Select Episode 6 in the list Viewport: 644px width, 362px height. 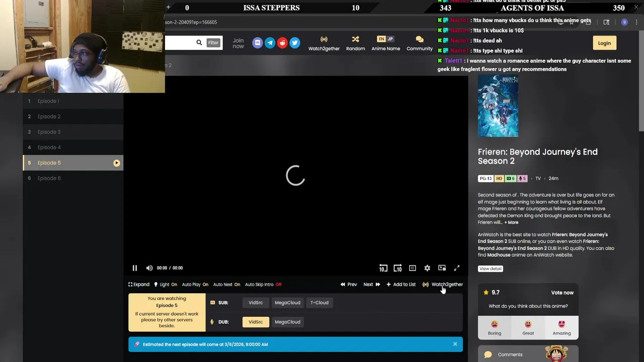click(x=73, y=178)
